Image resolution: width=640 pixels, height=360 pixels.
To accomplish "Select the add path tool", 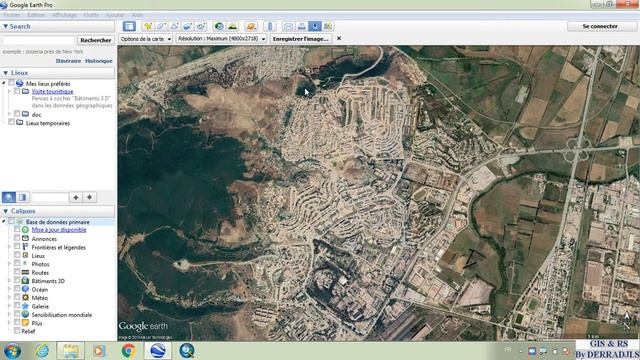I will pyautogui.click(x=174, y=26).
